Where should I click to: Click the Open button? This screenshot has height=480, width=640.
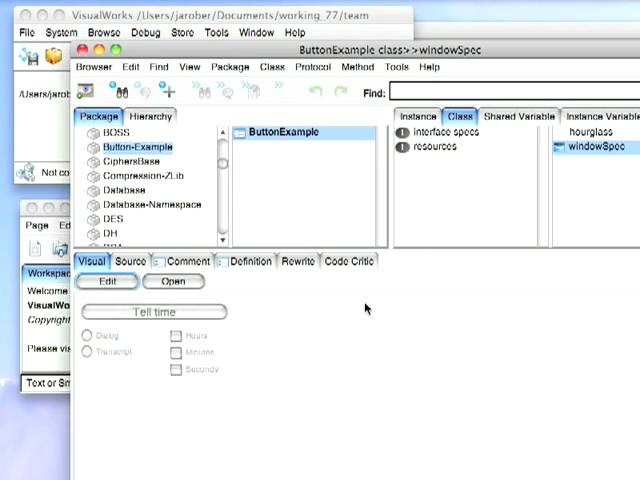coord(173,282)
